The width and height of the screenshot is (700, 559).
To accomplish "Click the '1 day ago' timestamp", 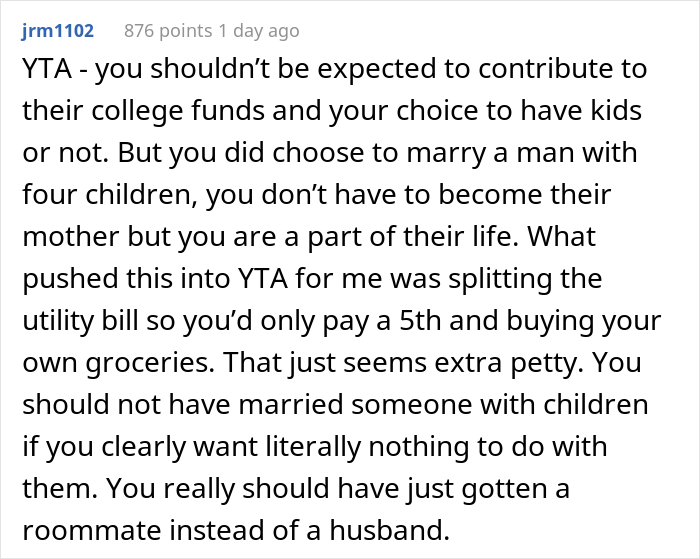I will pyautogui.click(x=259, y=31).
